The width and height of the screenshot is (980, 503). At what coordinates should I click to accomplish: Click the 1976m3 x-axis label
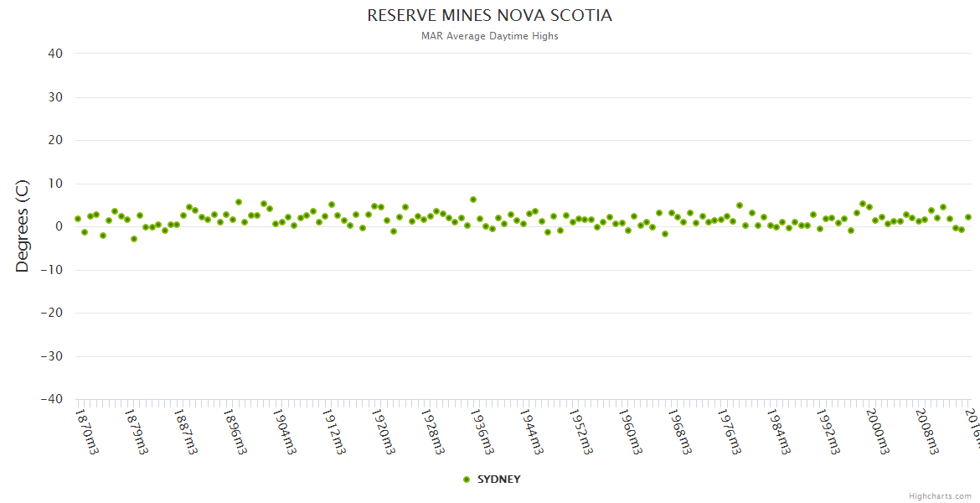tap(728, 430)
